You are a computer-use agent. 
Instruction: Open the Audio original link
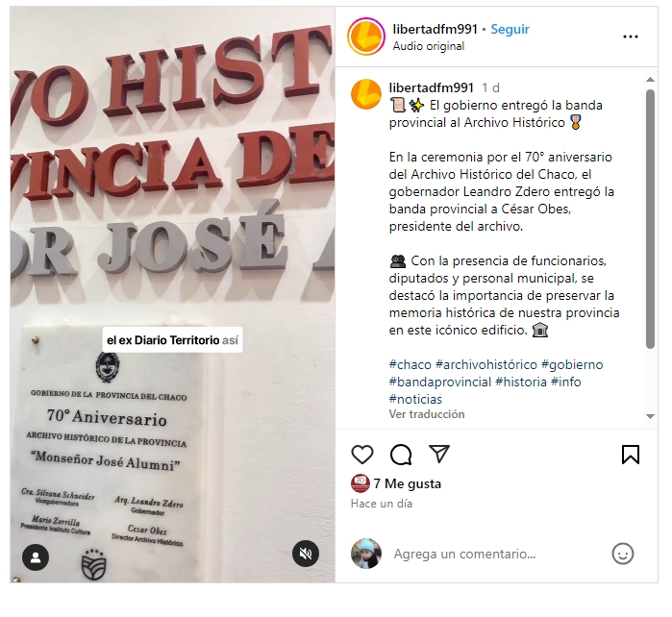429,46
